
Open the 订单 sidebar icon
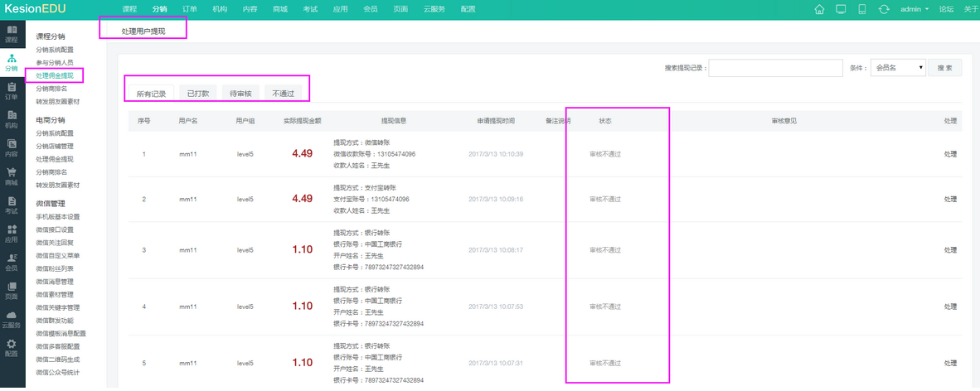(12, 90)
